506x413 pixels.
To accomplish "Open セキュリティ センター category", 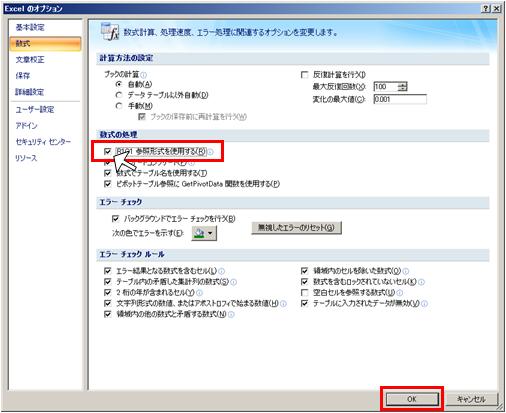I will (x=43, y=142).
